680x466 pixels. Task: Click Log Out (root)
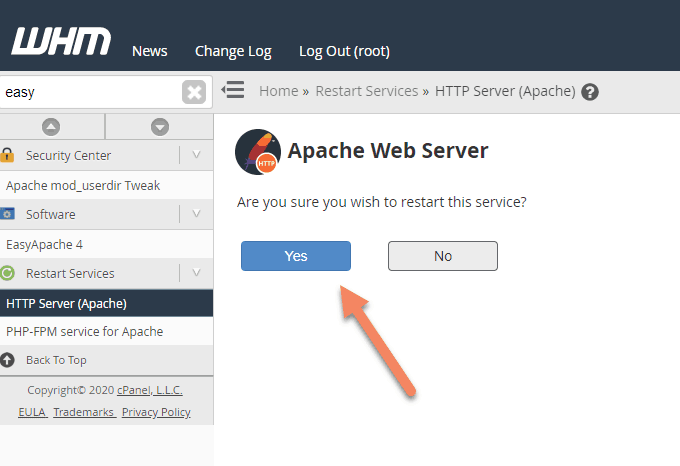click(x=344, y=51)
